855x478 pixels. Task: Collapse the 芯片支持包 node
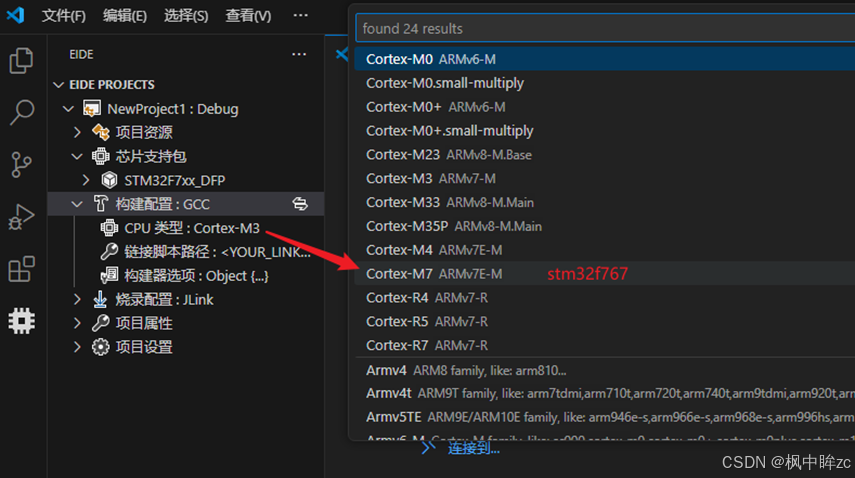77,156
